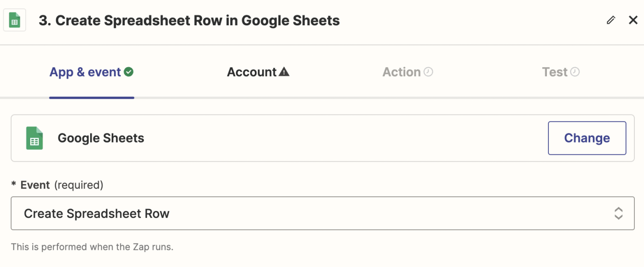644x267 pixels.
Task: Click the Google Sheets app name label
Action: pyautogui.click(x=101, y=138)
